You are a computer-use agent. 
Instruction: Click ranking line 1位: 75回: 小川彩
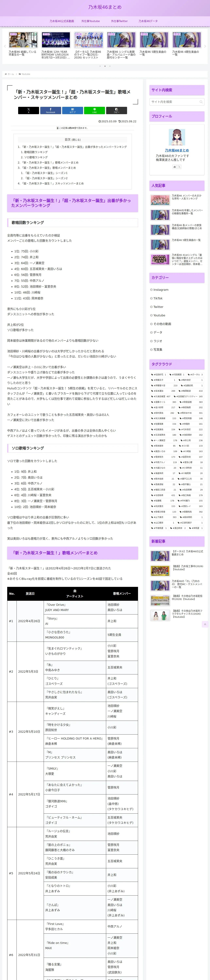(x=26, y=252)
